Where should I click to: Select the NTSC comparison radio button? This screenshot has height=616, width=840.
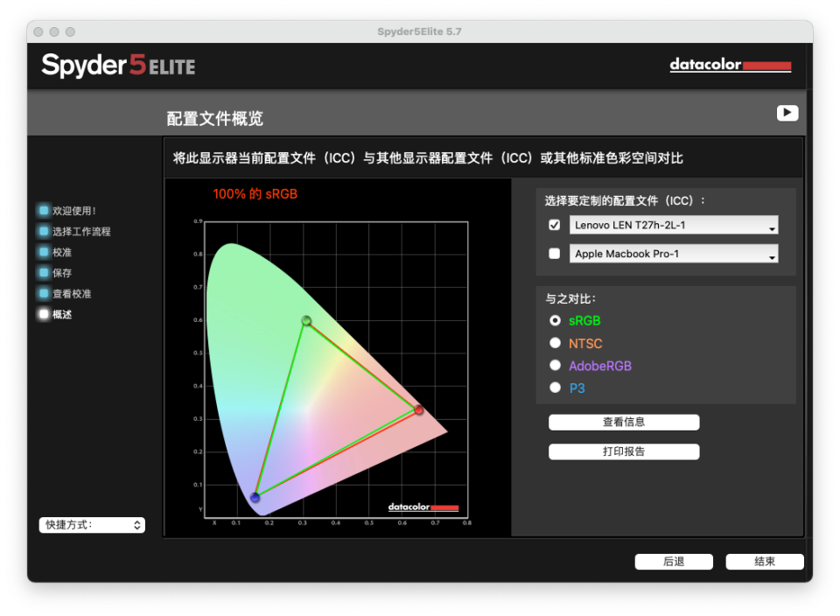point(555,343)
